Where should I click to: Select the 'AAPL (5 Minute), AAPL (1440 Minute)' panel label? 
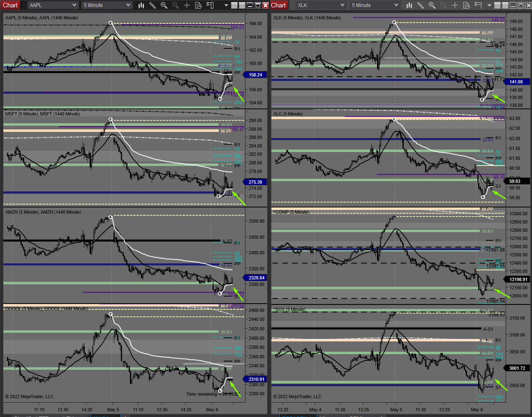click(42, 18)
